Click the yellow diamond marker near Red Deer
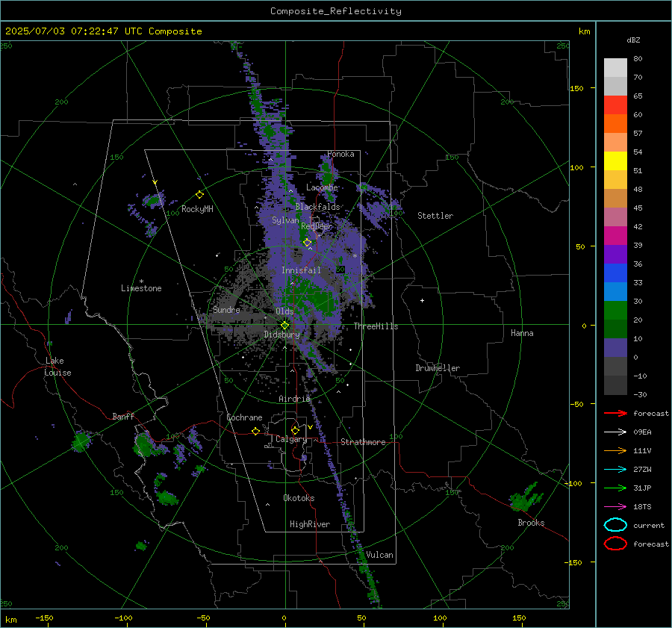 [x=308, y=243]
